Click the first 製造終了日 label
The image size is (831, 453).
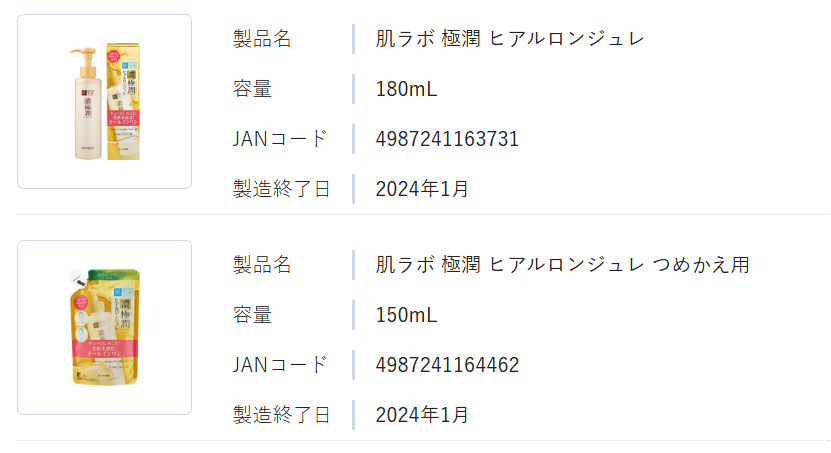click(282, 189)
